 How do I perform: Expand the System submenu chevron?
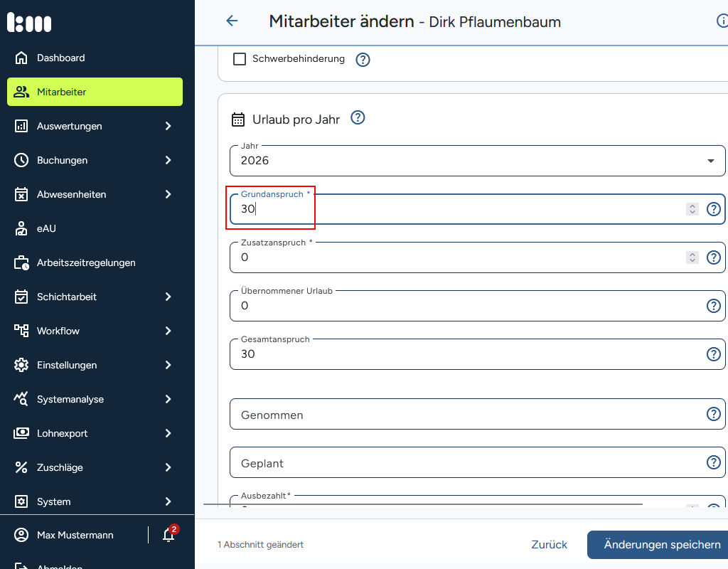click(168, 501)
